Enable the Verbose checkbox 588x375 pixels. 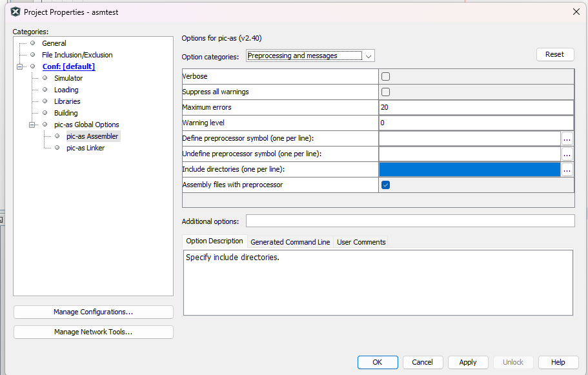[x=386, y=77]
